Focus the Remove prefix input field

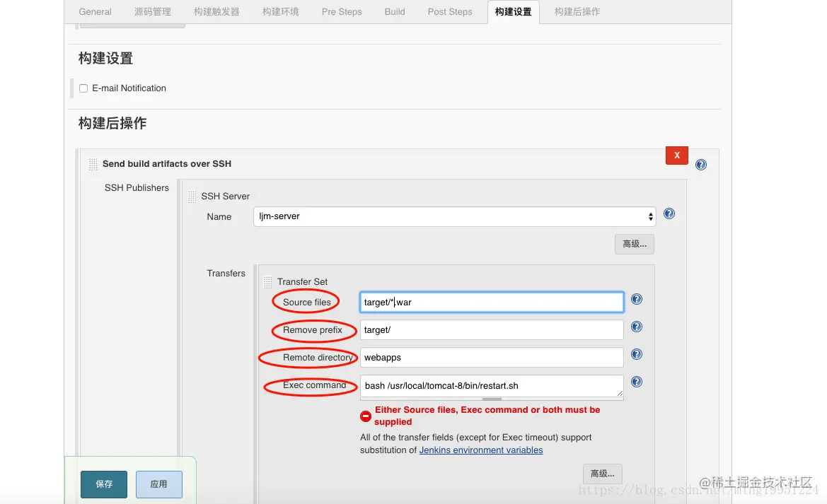coord(492,329)
